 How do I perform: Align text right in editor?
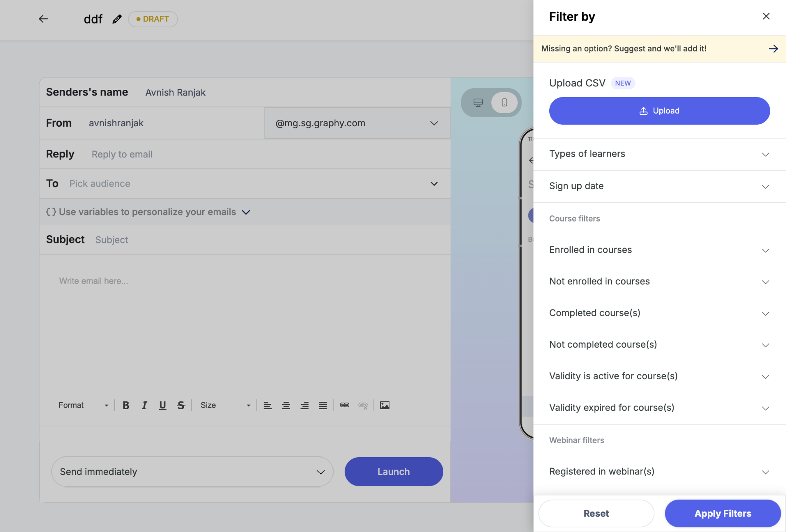(304, 405)
